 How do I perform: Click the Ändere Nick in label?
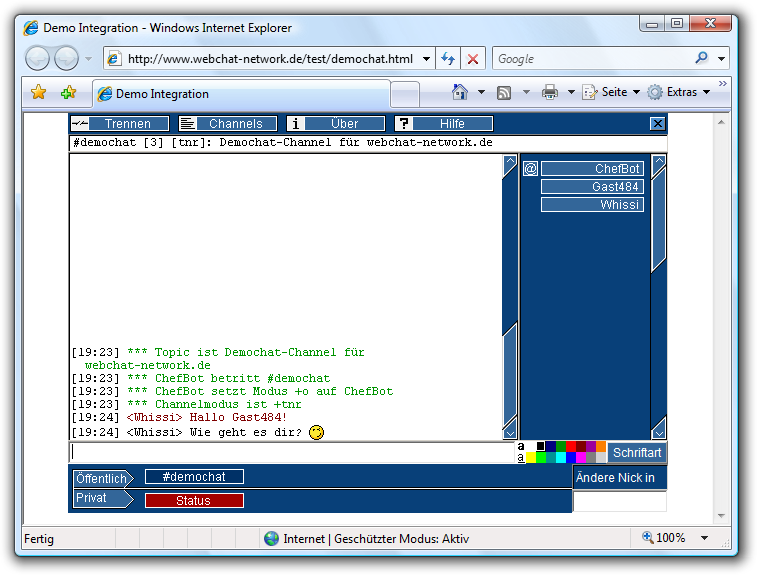pos(615,477)
